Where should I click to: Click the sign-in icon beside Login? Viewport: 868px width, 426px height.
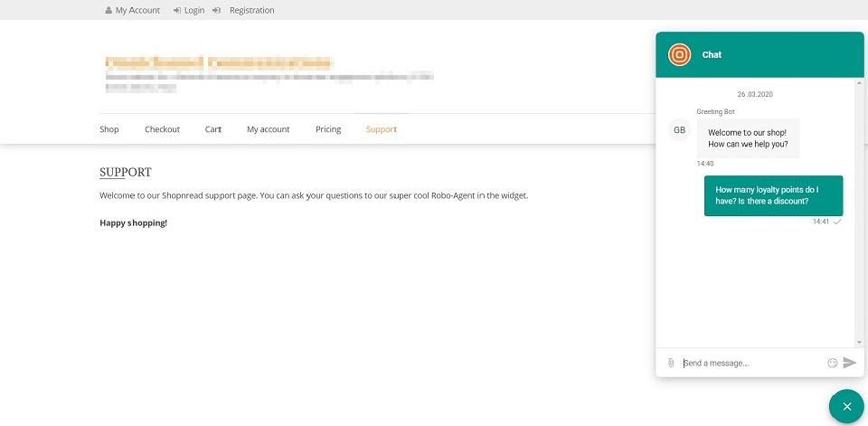(x=176, y=11)
